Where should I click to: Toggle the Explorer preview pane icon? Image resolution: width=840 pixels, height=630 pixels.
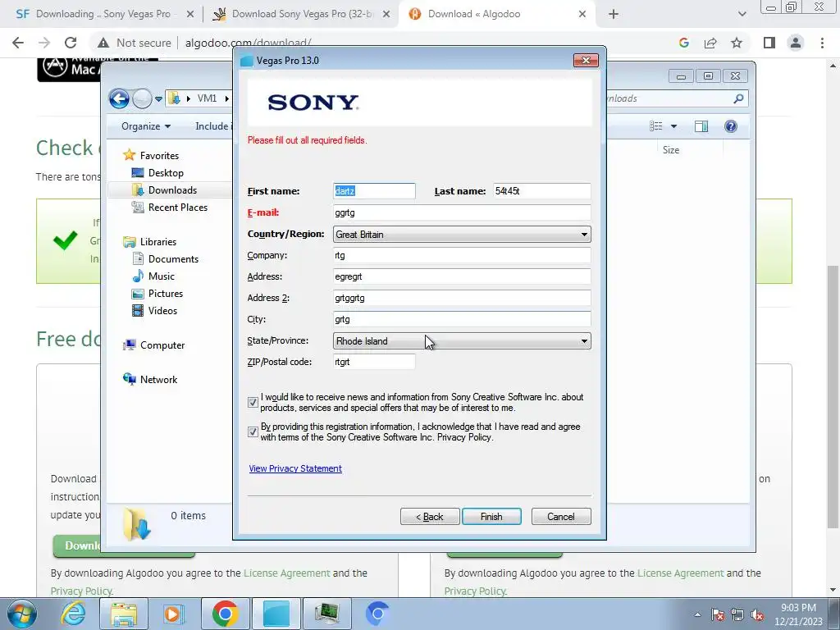pyautogui.click(x=701, y=126)
